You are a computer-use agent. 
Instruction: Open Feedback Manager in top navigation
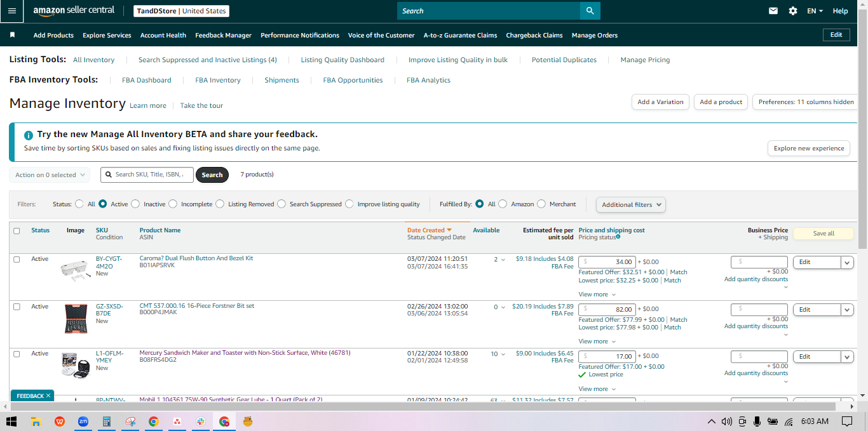[223, 35]
